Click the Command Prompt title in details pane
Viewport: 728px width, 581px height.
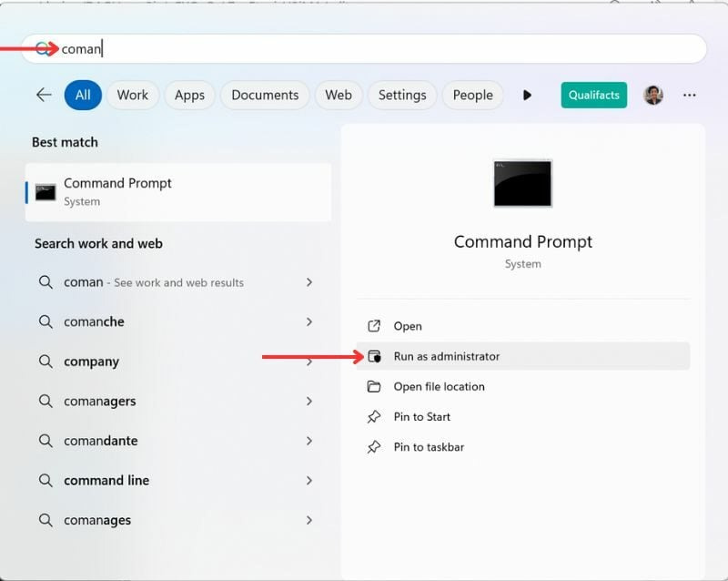point(522,242)
